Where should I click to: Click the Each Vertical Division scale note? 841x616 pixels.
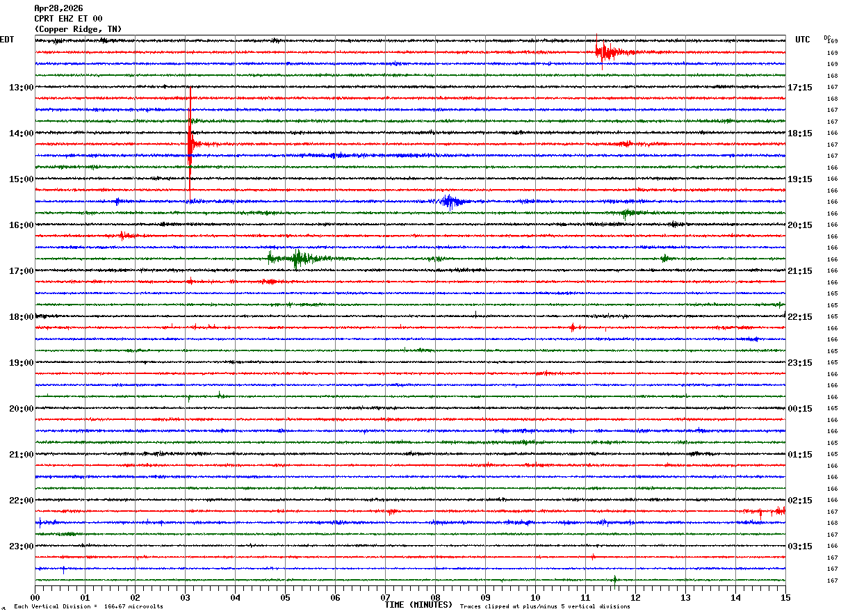coord(88,607)
